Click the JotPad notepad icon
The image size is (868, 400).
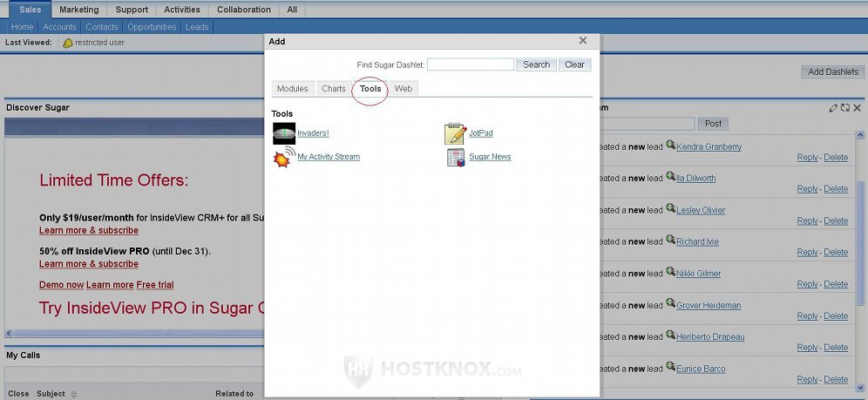pyautogui.click(x=455, y=133)
